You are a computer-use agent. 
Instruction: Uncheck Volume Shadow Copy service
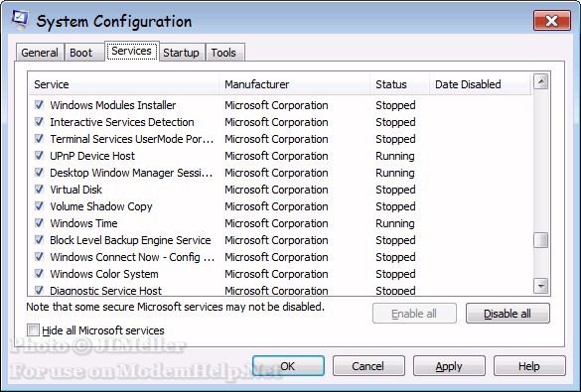pos(39,205)
